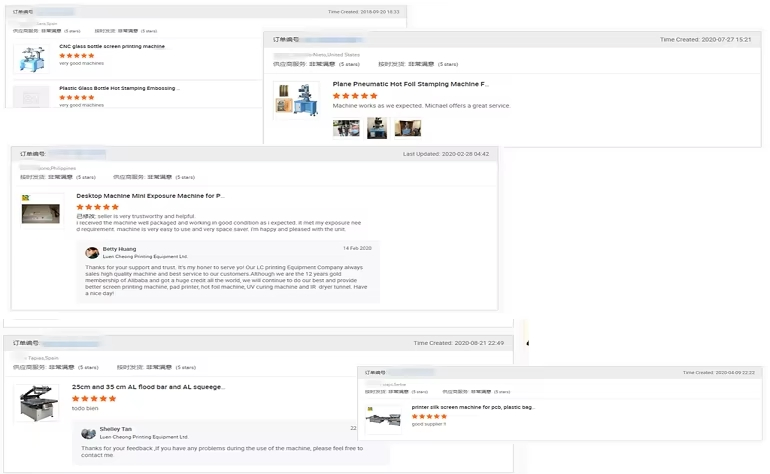
Task: Click the AL flood bar product thumbnail
Action: click(37, 402)
